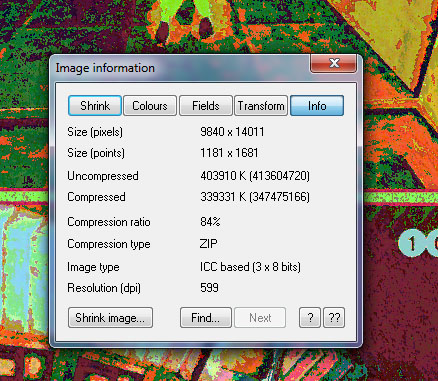Switch to the Shrink tab
This screenshot has width=438, height=381.
[95, 106]
